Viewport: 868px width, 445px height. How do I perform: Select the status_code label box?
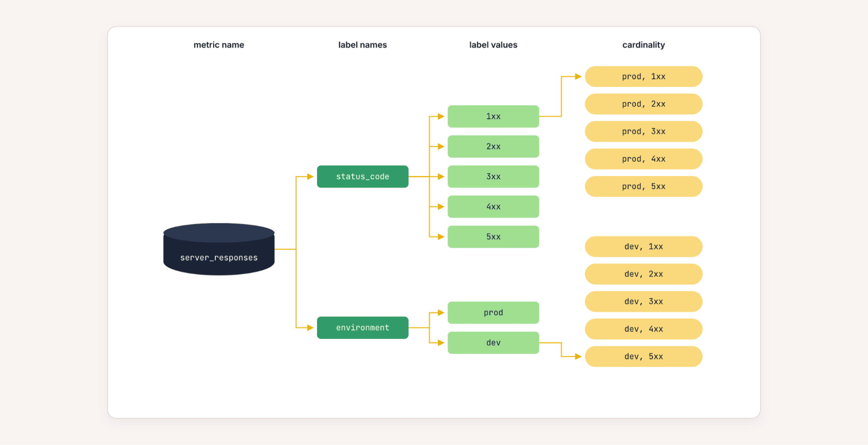(363, 176)
